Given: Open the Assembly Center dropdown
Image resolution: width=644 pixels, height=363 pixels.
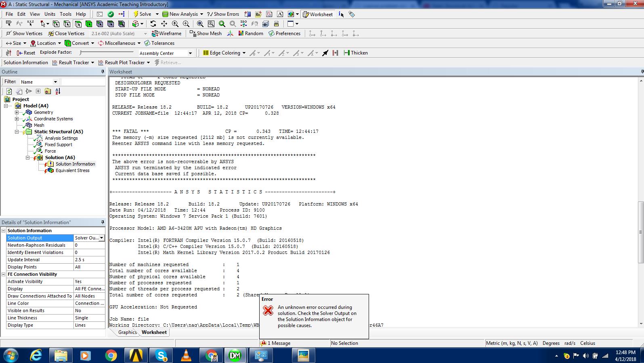Looking at the screenshot, I should click(x=190, y=53).
